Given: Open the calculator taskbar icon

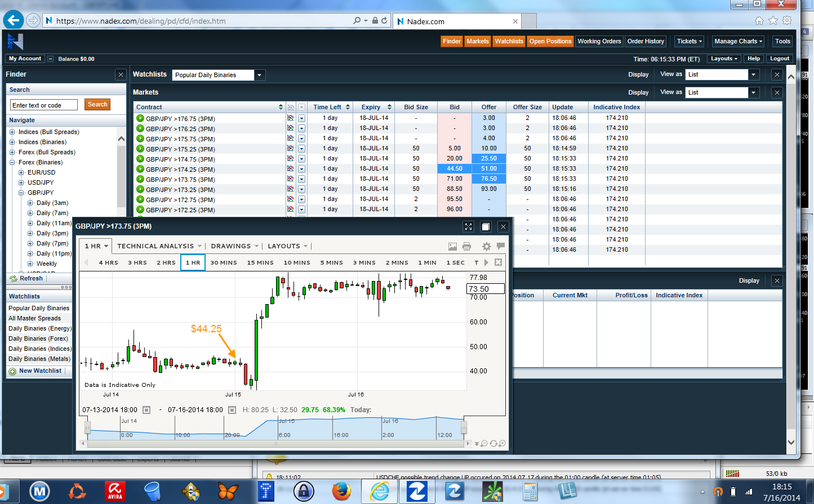Looking at the screenshot, I should [530, 491].
